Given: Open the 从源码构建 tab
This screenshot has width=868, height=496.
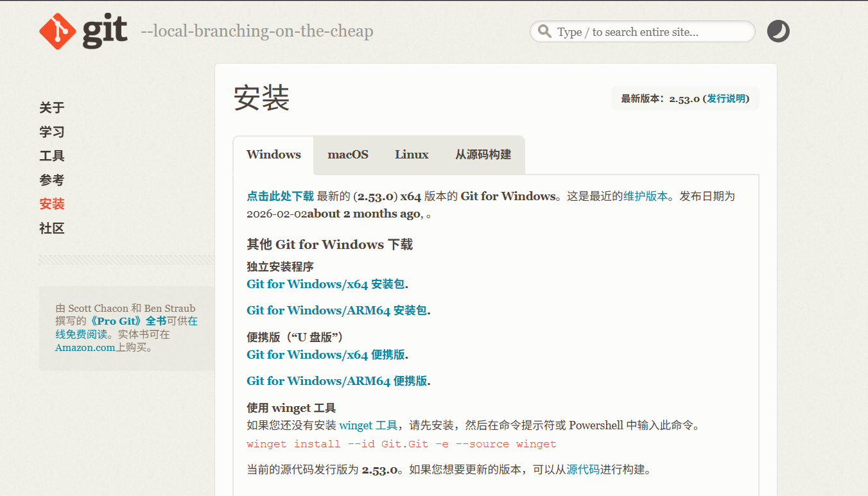Looking at the screenshot, I should (x=483, y=155).
